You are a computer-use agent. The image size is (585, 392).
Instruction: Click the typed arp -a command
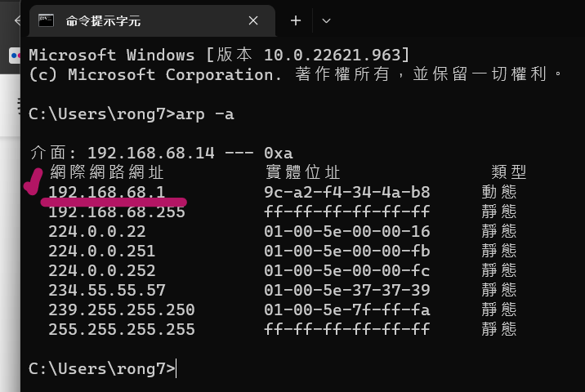205,114
